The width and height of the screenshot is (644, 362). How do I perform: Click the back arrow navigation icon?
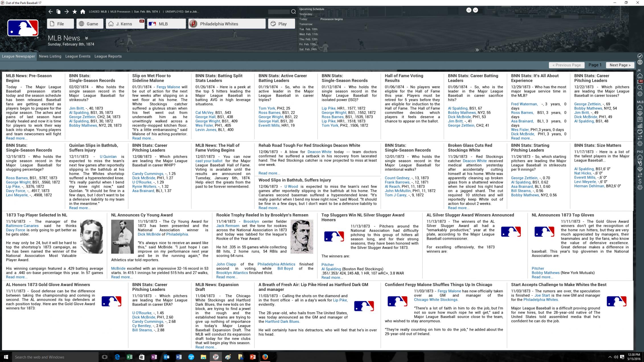click(50, 12)
